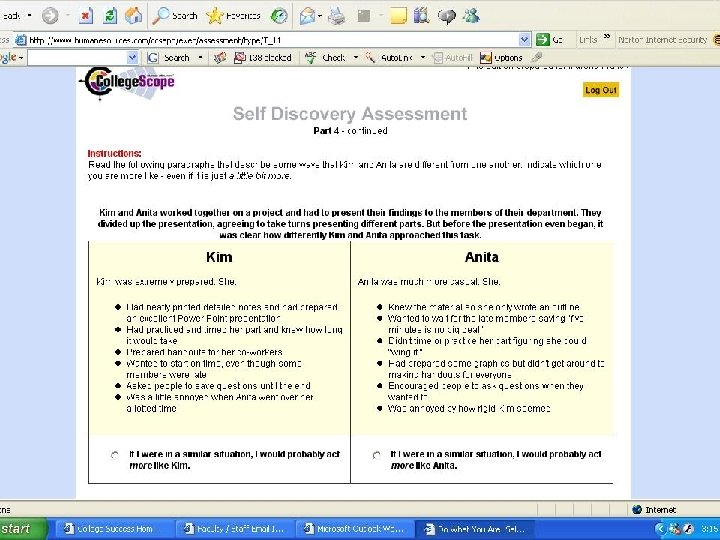Viewport: 720px width, 540px height.
Task: Click the Forward navigation arrow
Action: tap(50, 16)
